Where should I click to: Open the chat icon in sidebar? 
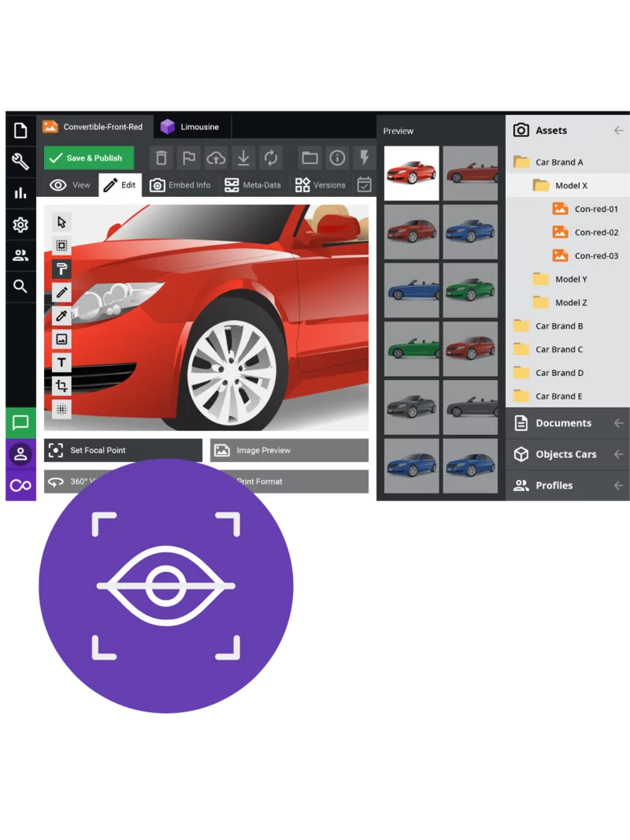20,423
